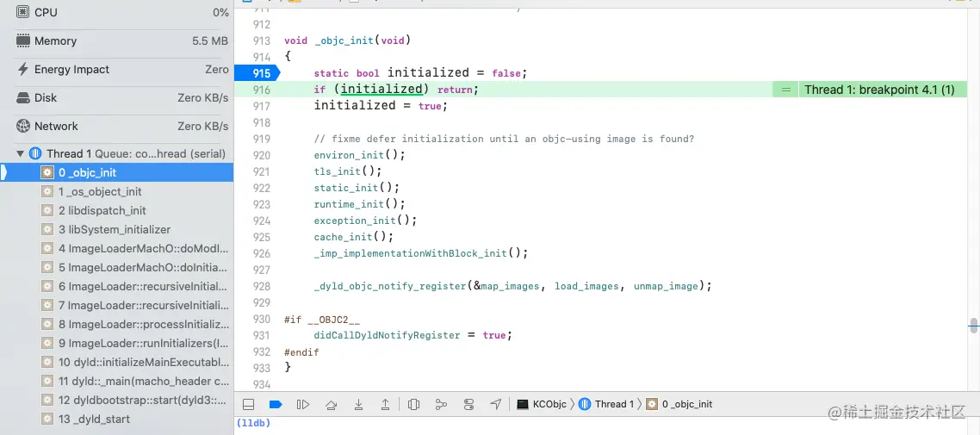This screenshot has width=980, height=435.
Task: Open 0 _objc_init frame in jump bar
Action: pos(679,404)
